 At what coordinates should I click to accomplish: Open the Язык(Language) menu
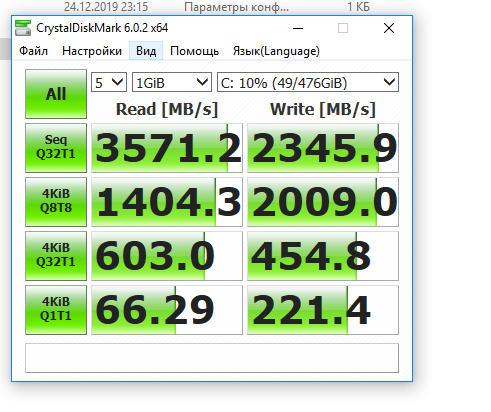coord(276,51)
